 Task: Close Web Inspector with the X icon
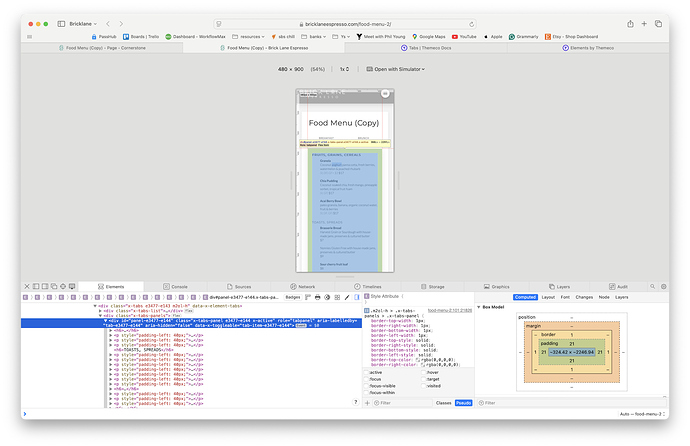(x=27, y=286)
